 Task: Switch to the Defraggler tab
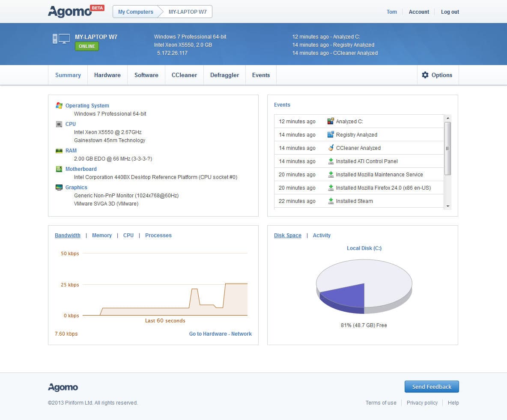tap(224, 75)
